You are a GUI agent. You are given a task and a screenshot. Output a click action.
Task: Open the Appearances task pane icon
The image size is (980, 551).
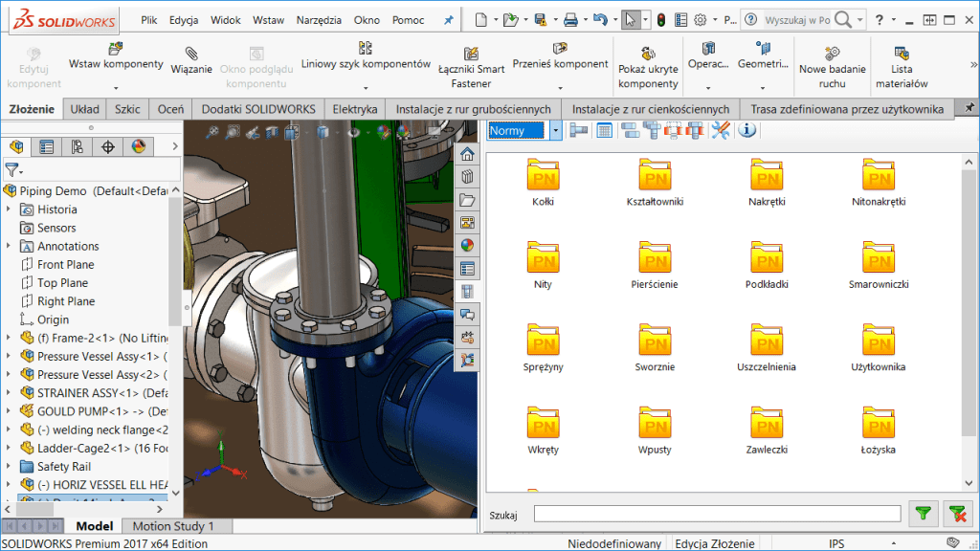pos(467,246)
